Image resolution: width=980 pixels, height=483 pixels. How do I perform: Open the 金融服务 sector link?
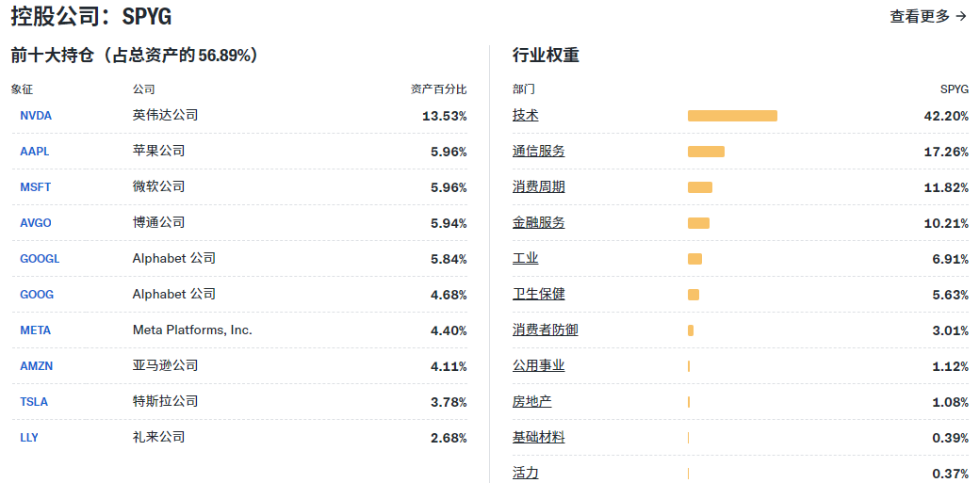coord(539,222)
